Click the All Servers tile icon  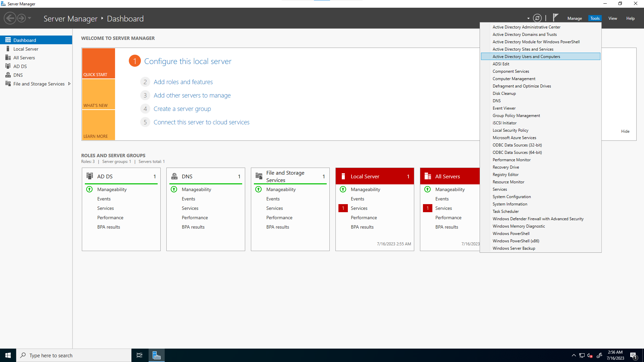pos(428,176)
